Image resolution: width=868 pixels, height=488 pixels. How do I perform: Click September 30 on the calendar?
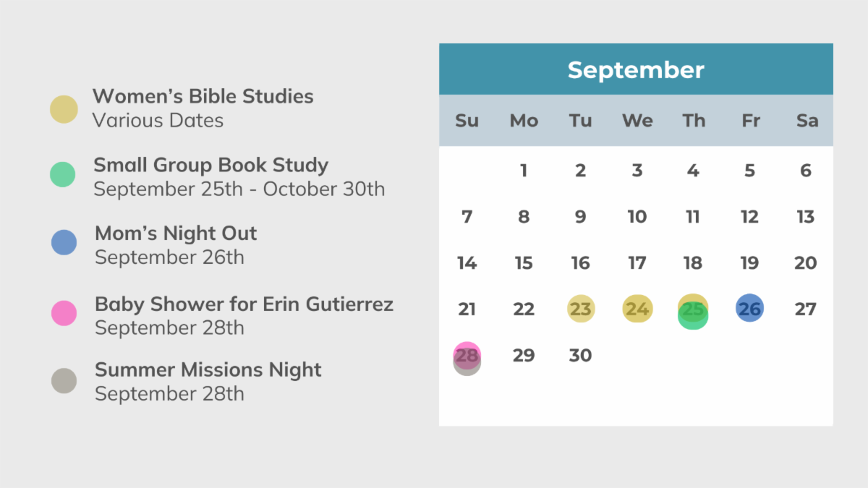tap(580, 356)
